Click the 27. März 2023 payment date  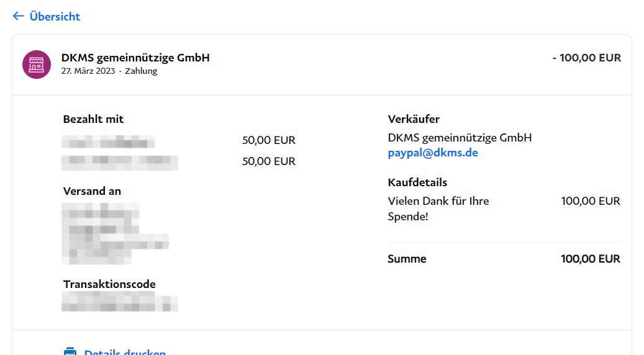[x=88, y=71]
